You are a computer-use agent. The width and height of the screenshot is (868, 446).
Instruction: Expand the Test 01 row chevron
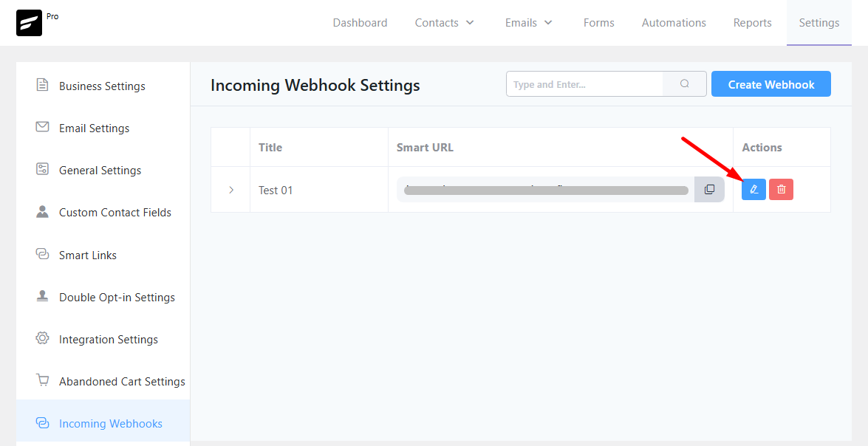pos(231,190)
